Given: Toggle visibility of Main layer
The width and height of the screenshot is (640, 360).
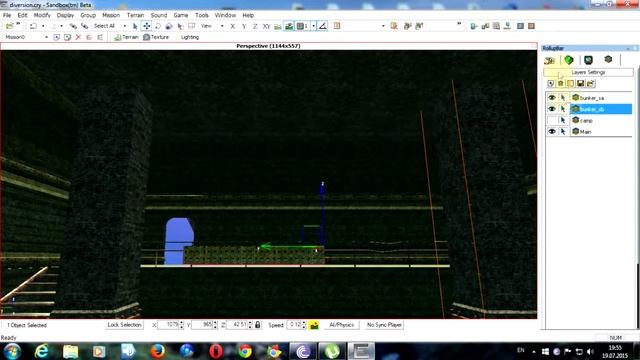Looking at the screenshot, I should [x=552, y=131].
